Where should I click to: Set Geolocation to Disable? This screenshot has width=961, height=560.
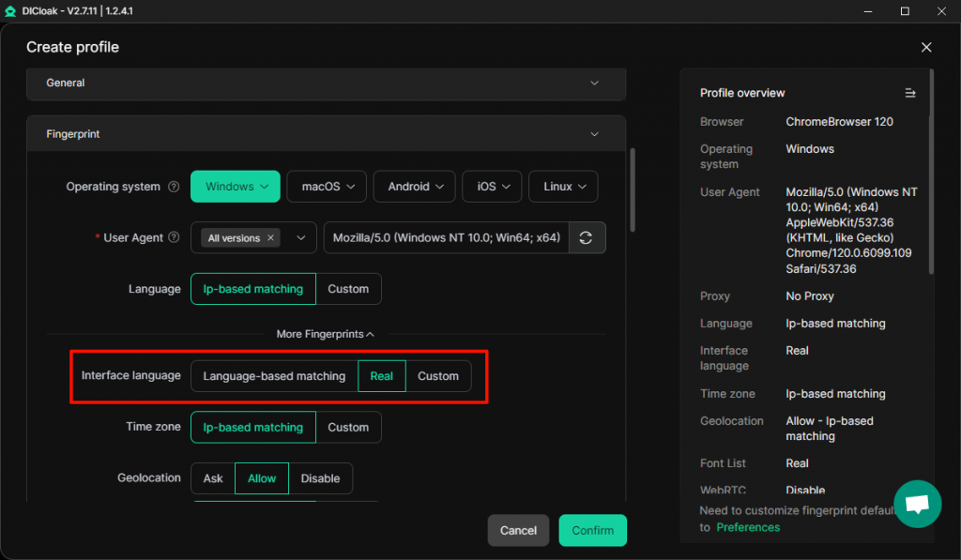pos(320,478)
